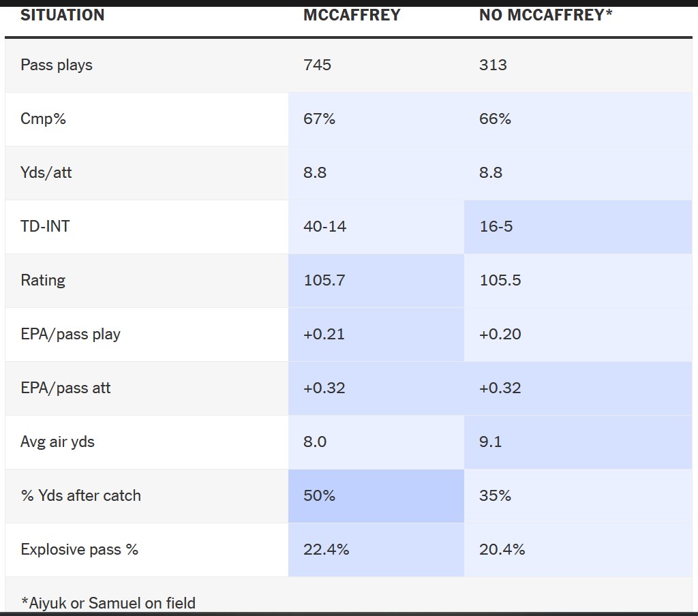Click the 16-5 TD-INT cell
698x616 pixels.
point(496,227)
